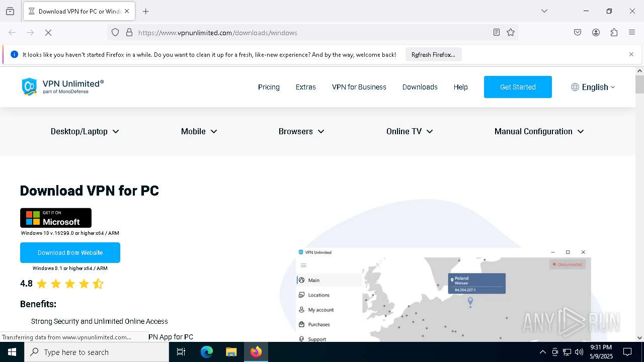Click the scroll up arrow of page
This screenshot has width=644, height=362.
(x=639, y=71)
